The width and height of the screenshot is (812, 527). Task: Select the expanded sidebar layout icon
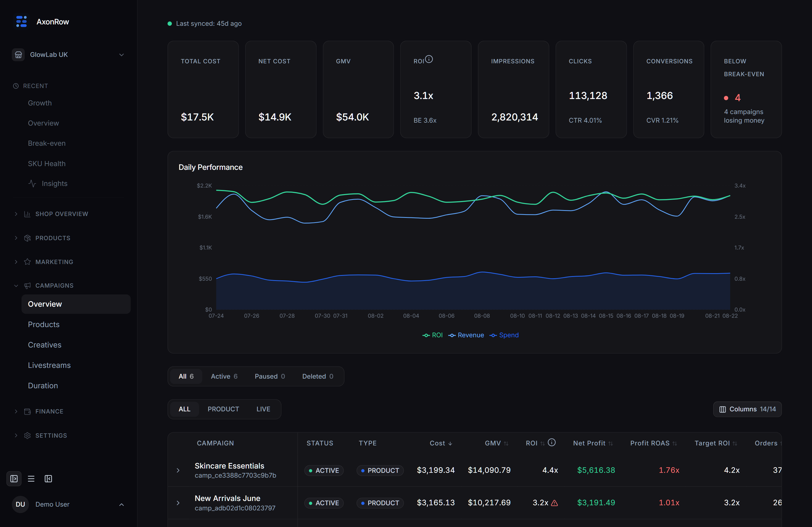coord(14,479)
